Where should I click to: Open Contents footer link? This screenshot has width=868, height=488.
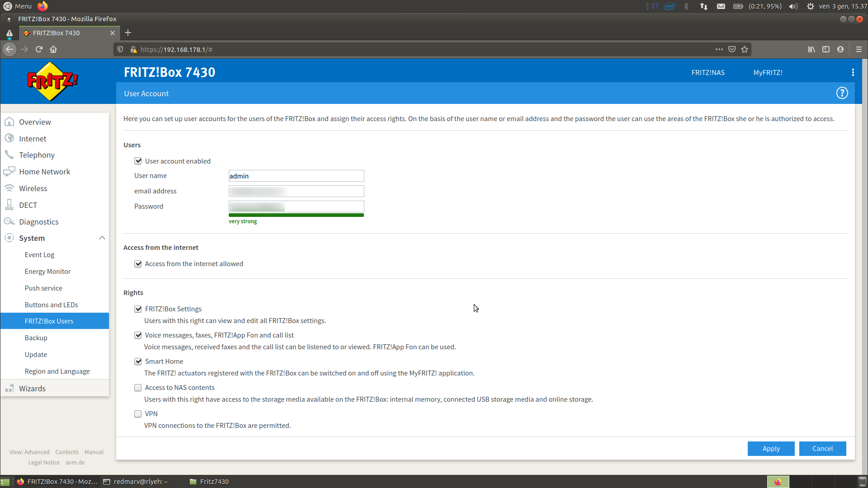(x=67, y=452)
